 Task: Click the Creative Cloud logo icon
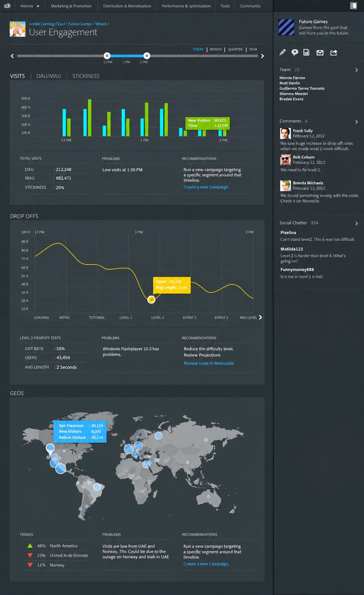click(x=7, y=6)
